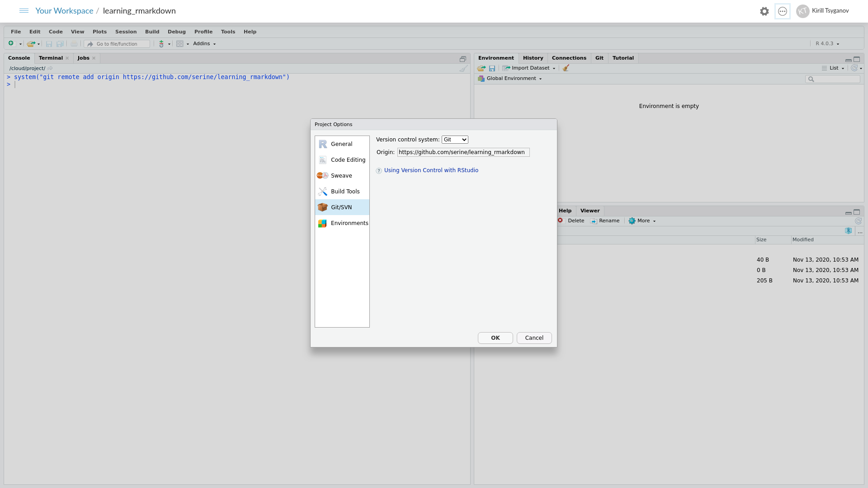Save workspace via Environment disk icon
The image size is (868, 488).
tap(492, 68)
